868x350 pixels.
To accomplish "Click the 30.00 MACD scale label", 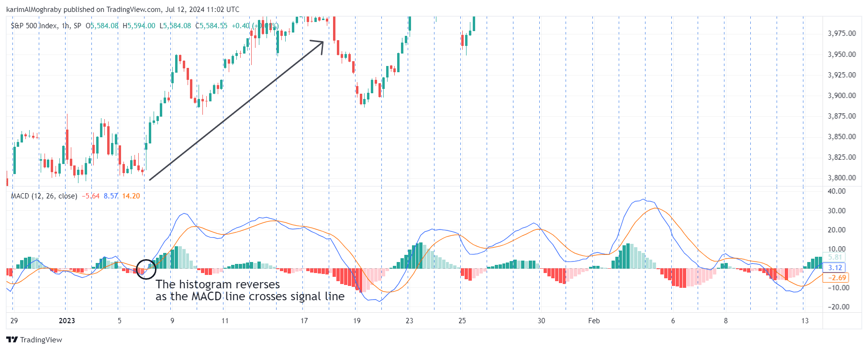I will pyautogui.click(x=837, y=211).
